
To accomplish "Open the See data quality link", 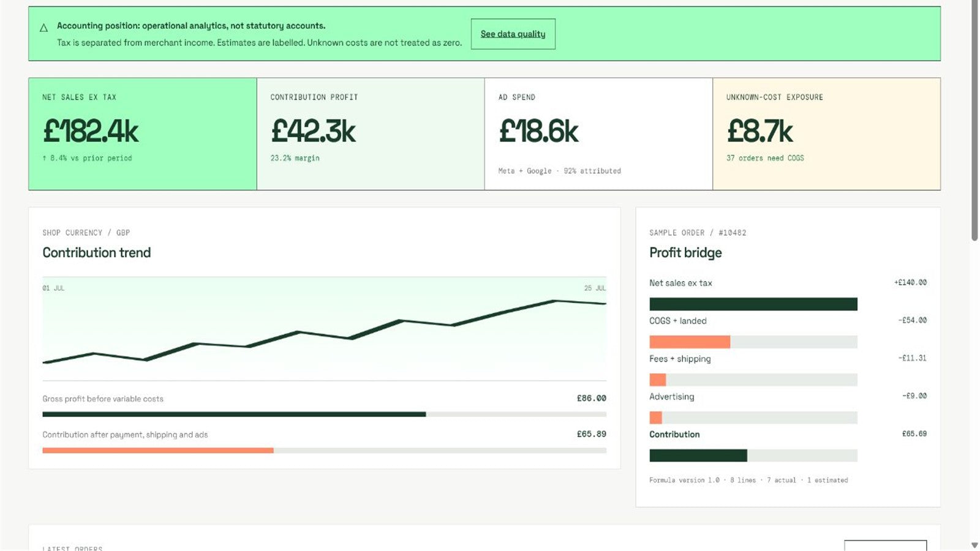I will [513, 34].
